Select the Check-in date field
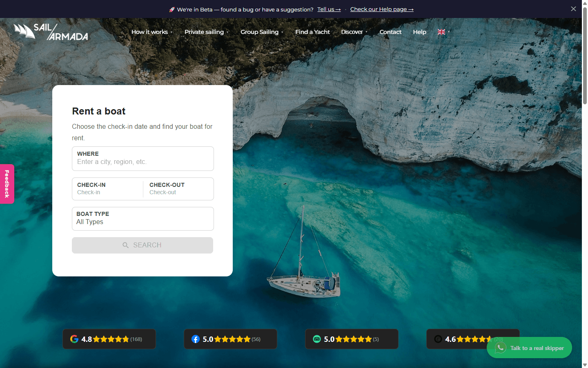 (107, 189)
